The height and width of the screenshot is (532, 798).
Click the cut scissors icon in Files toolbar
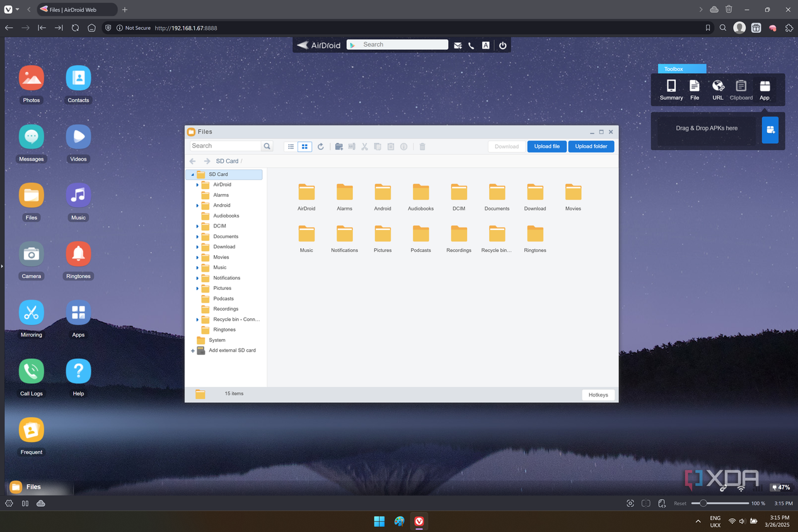(364, 146)
